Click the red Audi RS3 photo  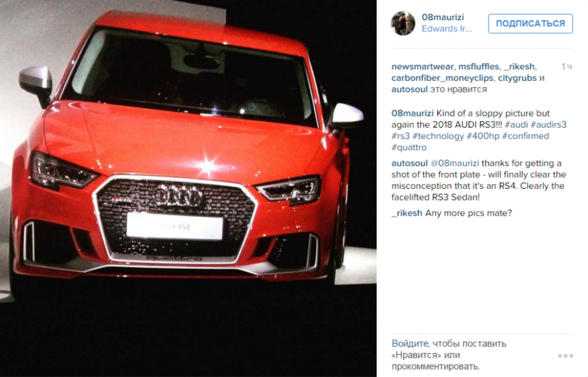point(188,188)
